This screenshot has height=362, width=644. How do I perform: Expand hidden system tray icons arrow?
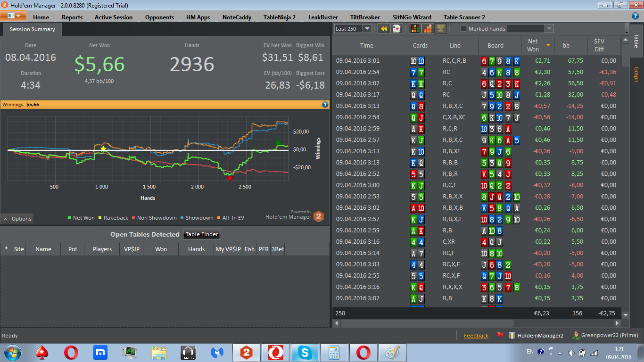[560, 352]
